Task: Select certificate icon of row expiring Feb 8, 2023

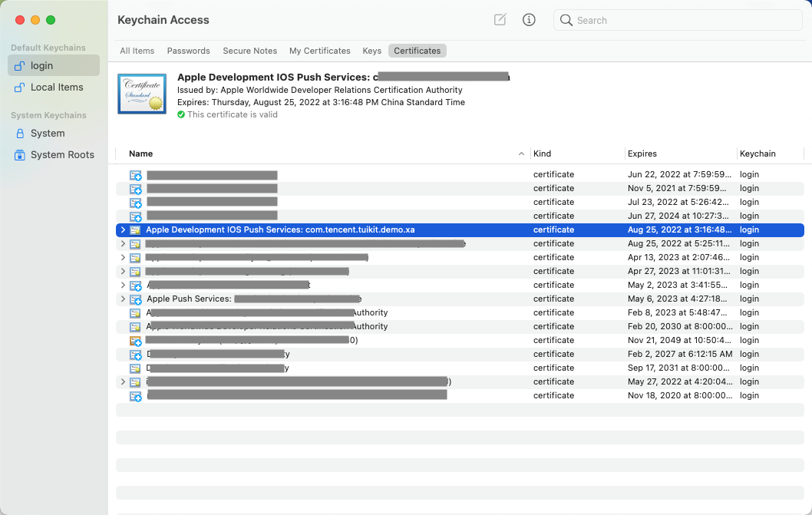Action: (x=135, y=313)
